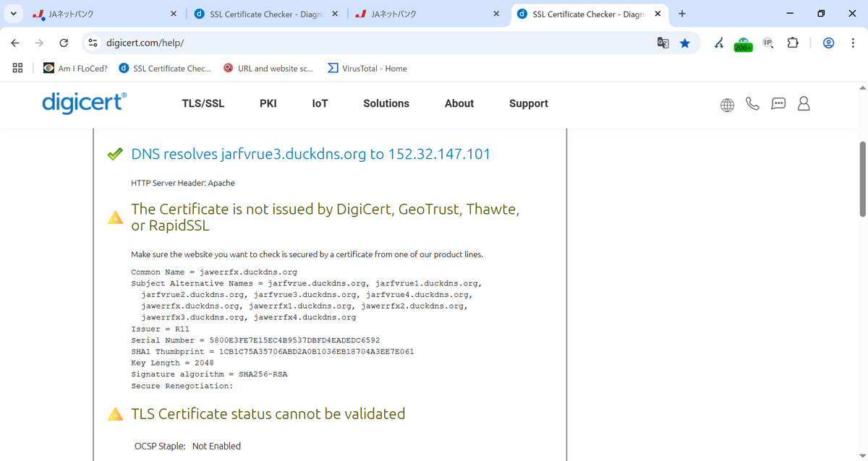
Task: Open VirusTotal - Home bookmark
Action: click(x=367, y=69)
